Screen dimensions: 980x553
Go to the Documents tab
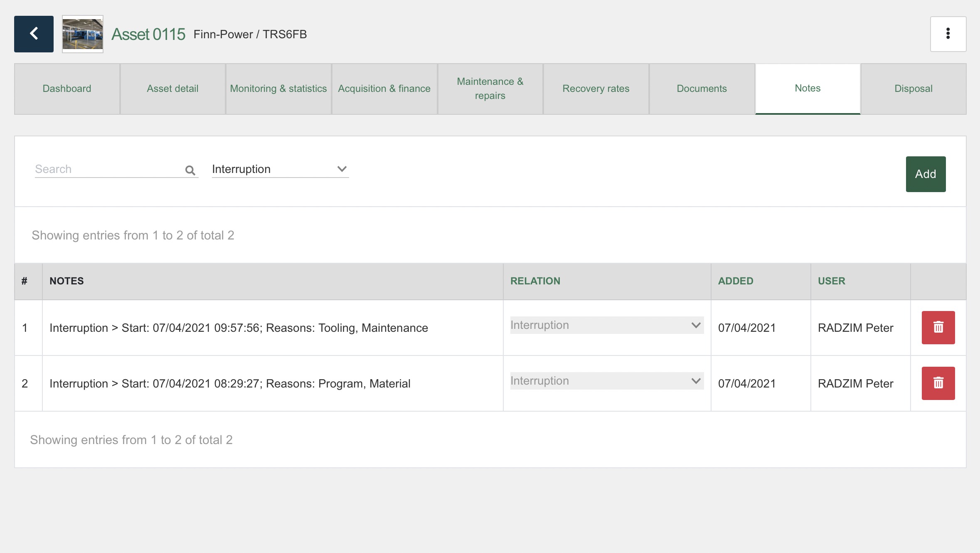coord(701,89)
